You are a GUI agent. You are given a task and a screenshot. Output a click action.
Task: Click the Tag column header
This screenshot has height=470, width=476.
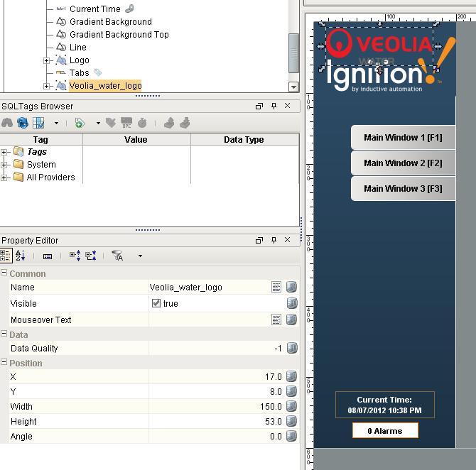pyautogui.click(x=40, y=139)
